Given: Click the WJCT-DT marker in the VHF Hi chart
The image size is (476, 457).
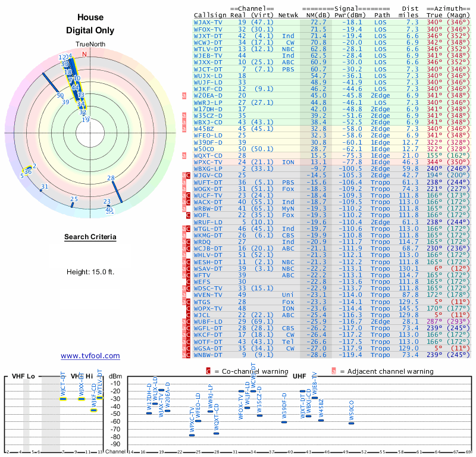Looking at the screenshot, I should 63,399.
